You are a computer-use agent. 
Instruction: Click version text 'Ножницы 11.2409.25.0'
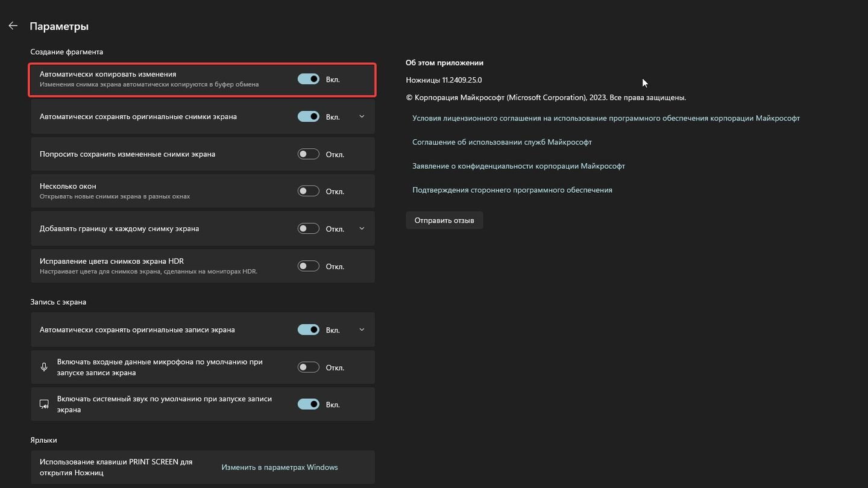[x=444, y=80]
